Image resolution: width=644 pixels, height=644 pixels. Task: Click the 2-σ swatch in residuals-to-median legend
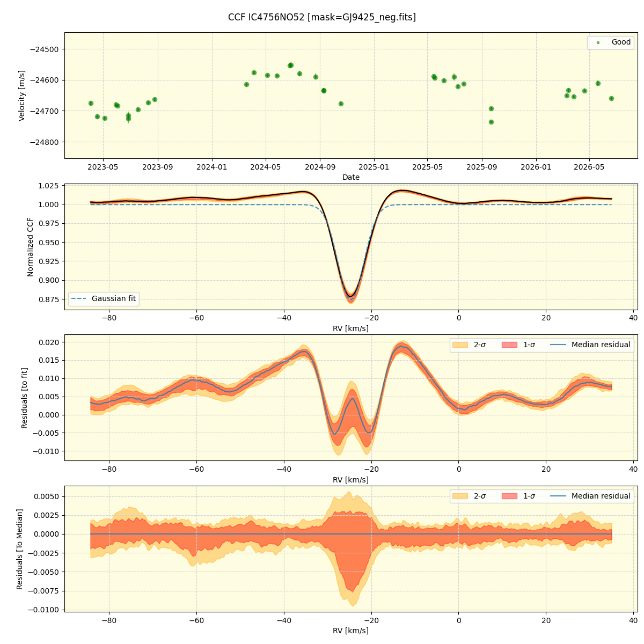pos(460,496)
